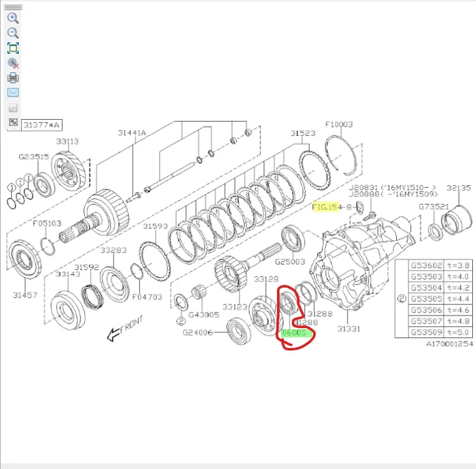Screen dimensions: 476x469
Task: Select part callout 31441A
Action: pyautogui.click(x=132, y=133)
